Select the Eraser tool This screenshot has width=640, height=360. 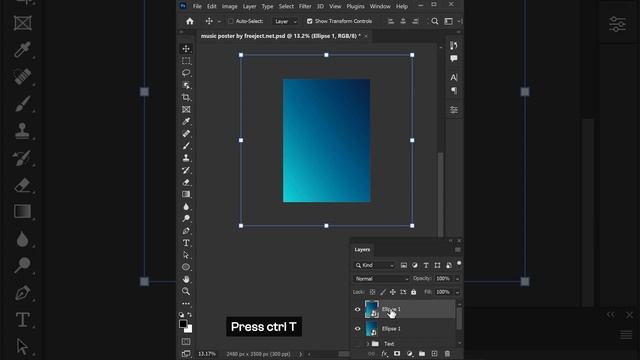(x=186, y=182)
